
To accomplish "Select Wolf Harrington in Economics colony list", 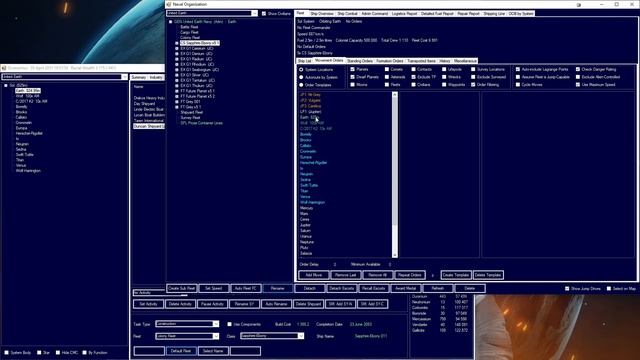I will [28, 171].
